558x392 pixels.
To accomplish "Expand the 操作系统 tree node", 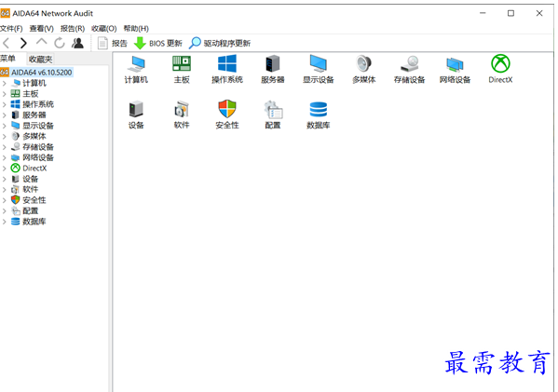I will pyautogui.click(x=5, y=104).
